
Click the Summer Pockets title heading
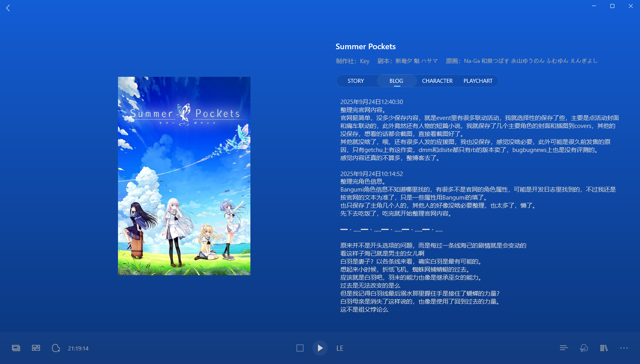(x=366, y=46)
